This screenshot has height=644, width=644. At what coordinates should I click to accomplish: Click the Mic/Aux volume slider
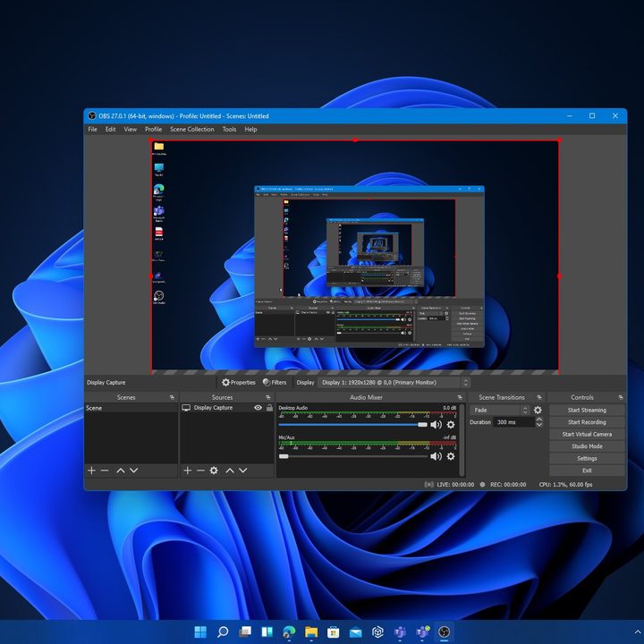(352, 456)
